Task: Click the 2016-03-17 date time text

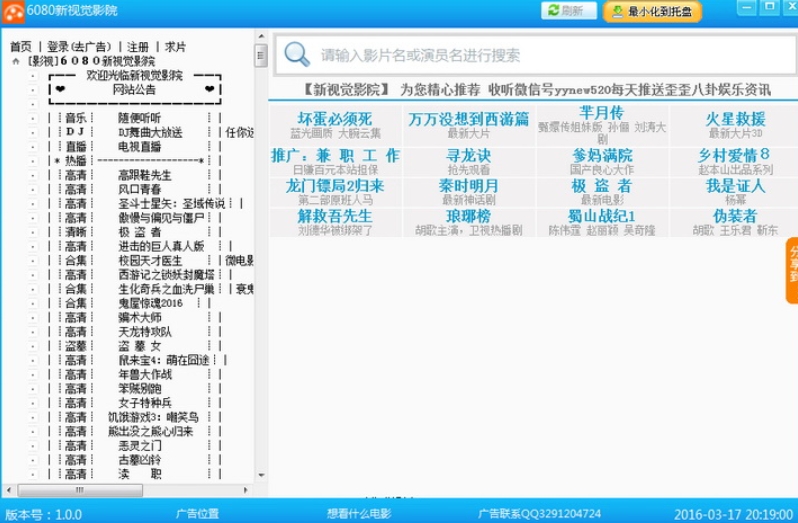Action: 734,514
